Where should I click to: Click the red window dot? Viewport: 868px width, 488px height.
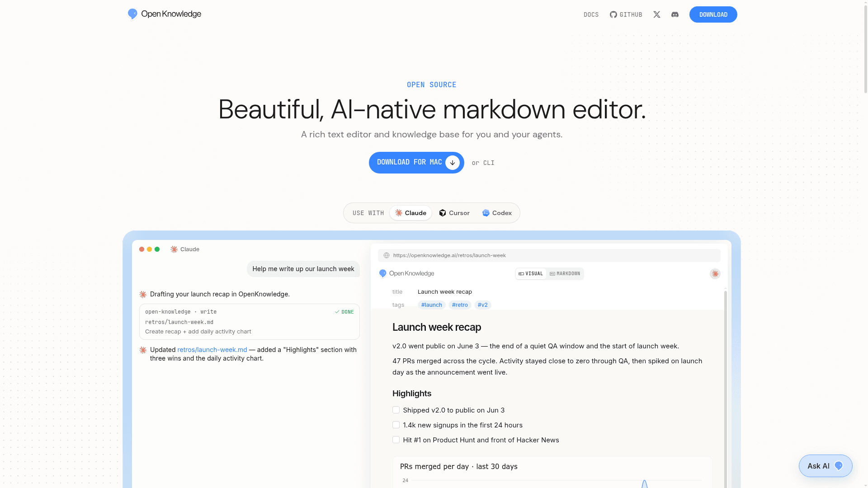142,249
